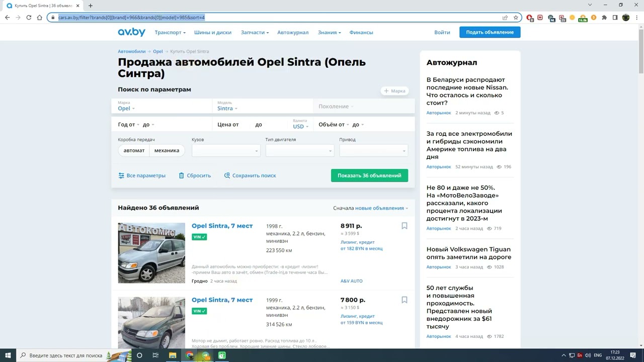Open the Chrome three-dot menu

636,18
